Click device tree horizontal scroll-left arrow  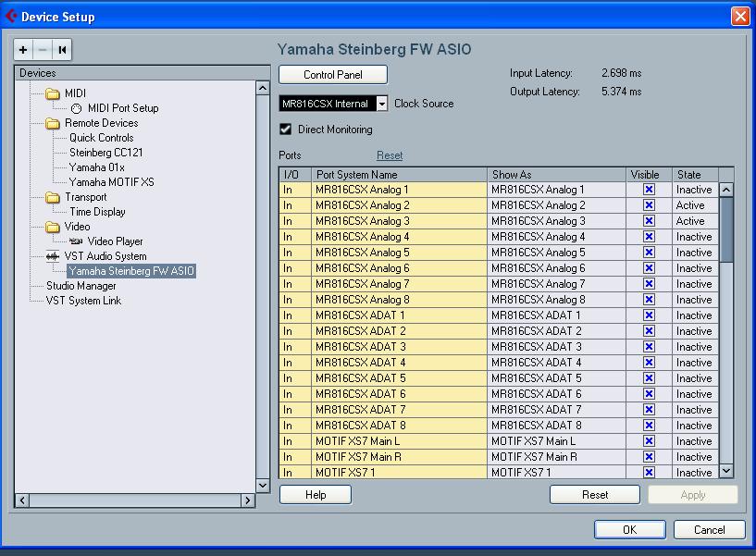(22, 500)
